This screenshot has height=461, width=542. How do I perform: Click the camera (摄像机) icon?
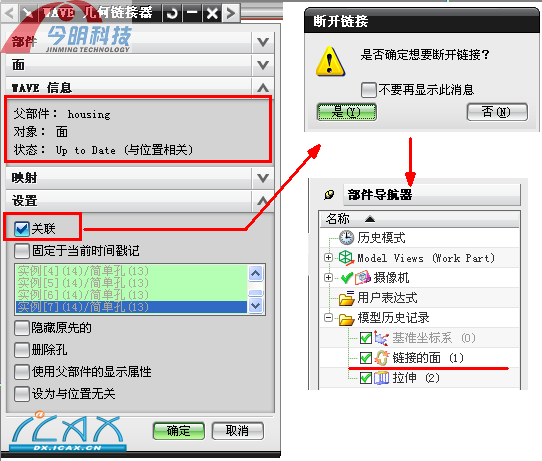point(362,277)
